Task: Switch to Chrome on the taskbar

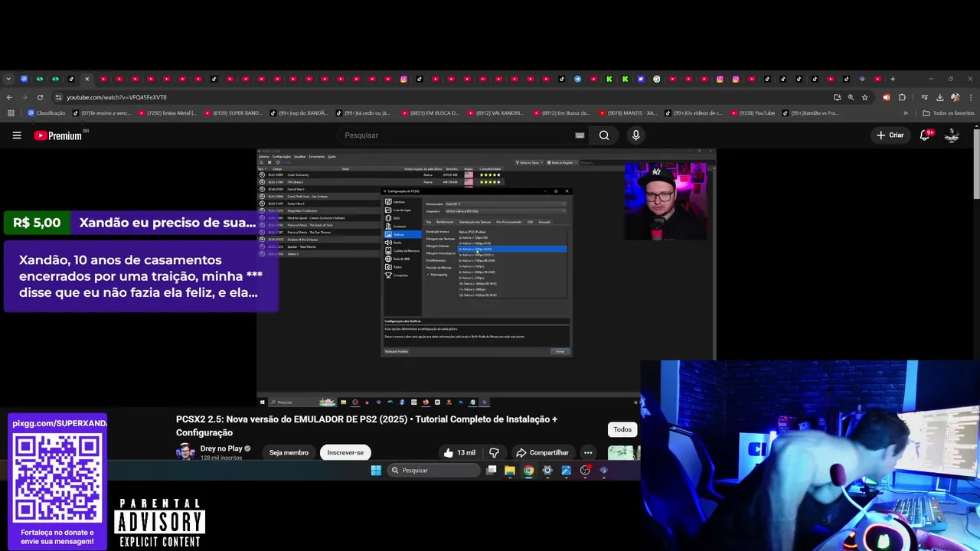Action: pos(528,470)
